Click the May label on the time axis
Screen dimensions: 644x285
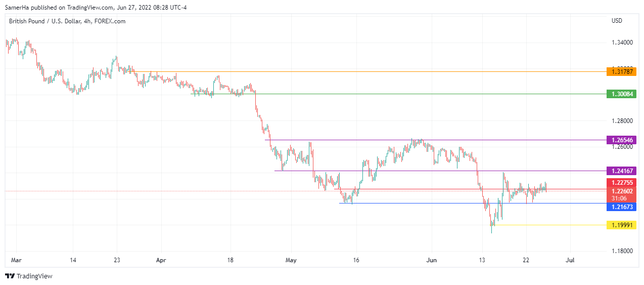(x=292, y=260)
